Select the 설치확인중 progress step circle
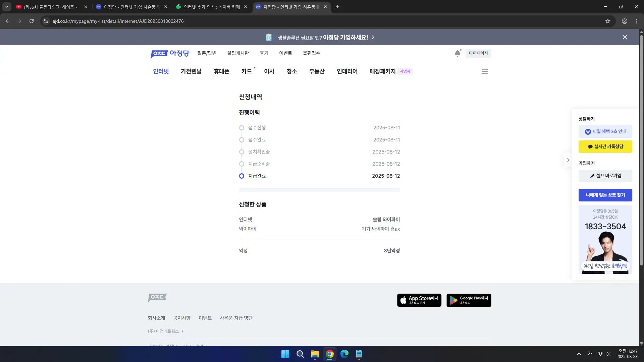 [241, 152]
